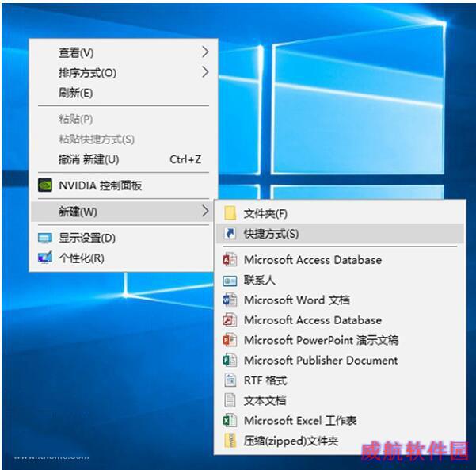Choose Microsoft Access Database directly below Word 文档
The height and width of the screenshot is (470, 476).
pos(340,320)
